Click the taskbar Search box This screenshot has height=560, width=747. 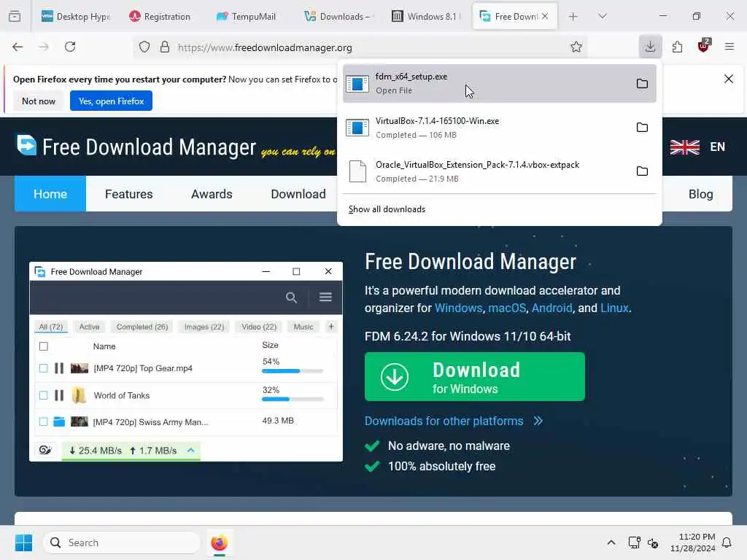tap(122, 542)
